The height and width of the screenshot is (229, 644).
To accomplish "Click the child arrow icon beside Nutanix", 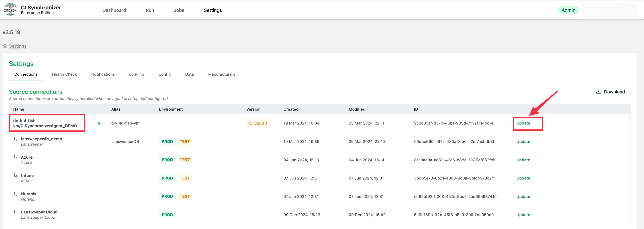I will tap(16, 194).
